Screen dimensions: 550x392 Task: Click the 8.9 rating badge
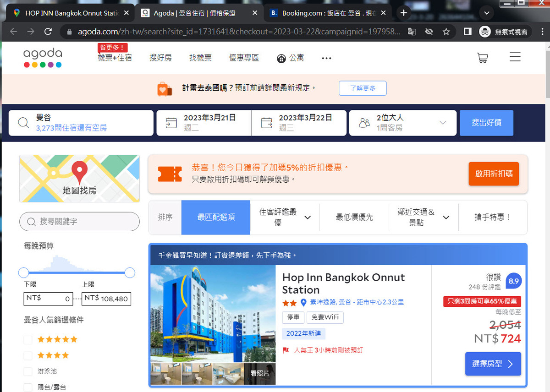pyautogui.click(x=513, y=281)
